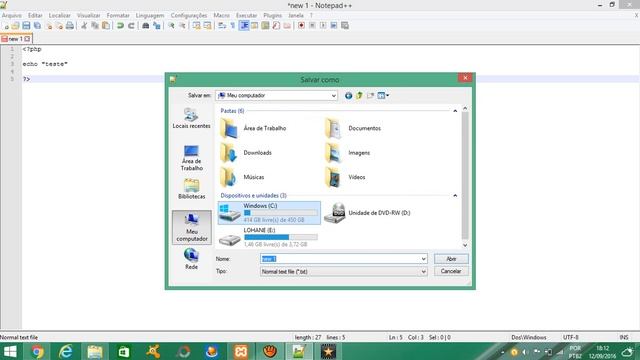Viewport: 640px width, 360px height.
Task: Open the Plugins menu
Action: (x=273, y=16)
